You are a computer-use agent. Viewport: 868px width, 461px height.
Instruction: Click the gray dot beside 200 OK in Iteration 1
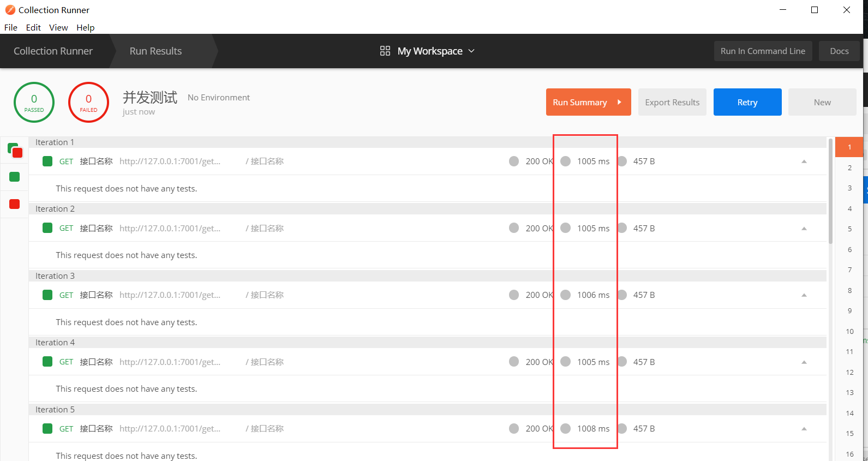tap(514, 161)
